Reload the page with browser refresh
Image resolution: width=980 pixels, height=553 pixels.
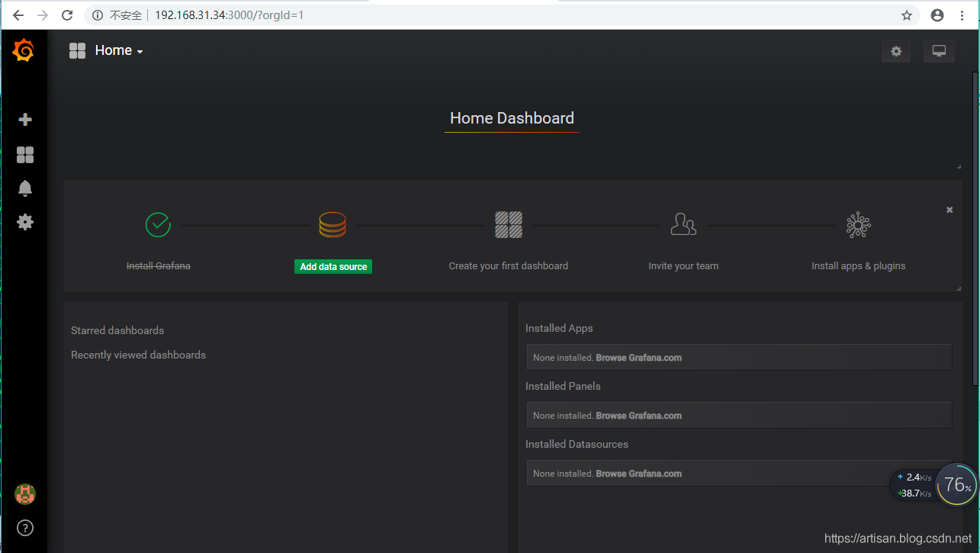(x=67, y=15)
